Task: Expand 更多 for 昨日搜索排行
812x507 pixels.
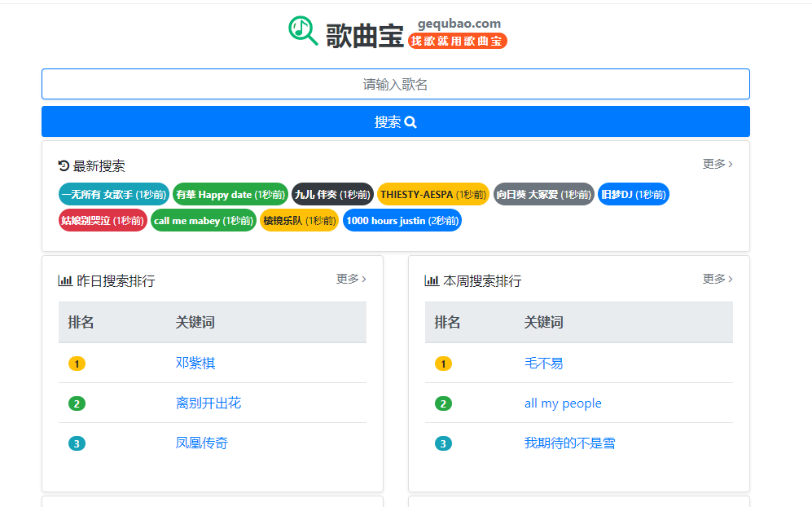Action: (x=350, y=279)
